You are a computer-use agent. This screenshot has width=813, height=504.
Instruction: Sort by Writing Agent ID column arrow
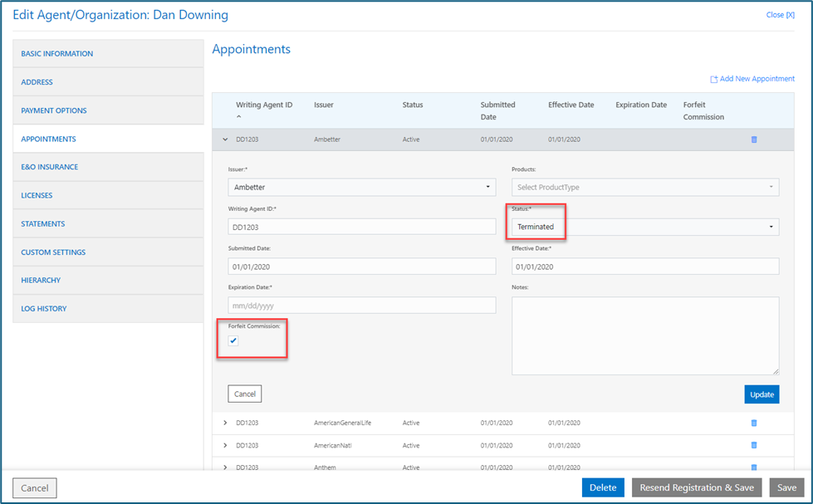click(x=238, y=117)
